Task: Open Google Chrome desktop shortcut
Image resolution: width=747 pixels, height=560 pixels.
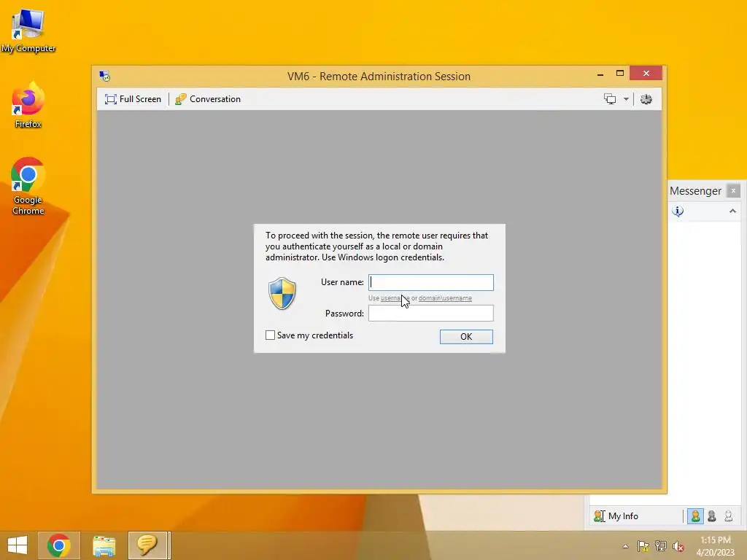Action: (x=28, y=186)
